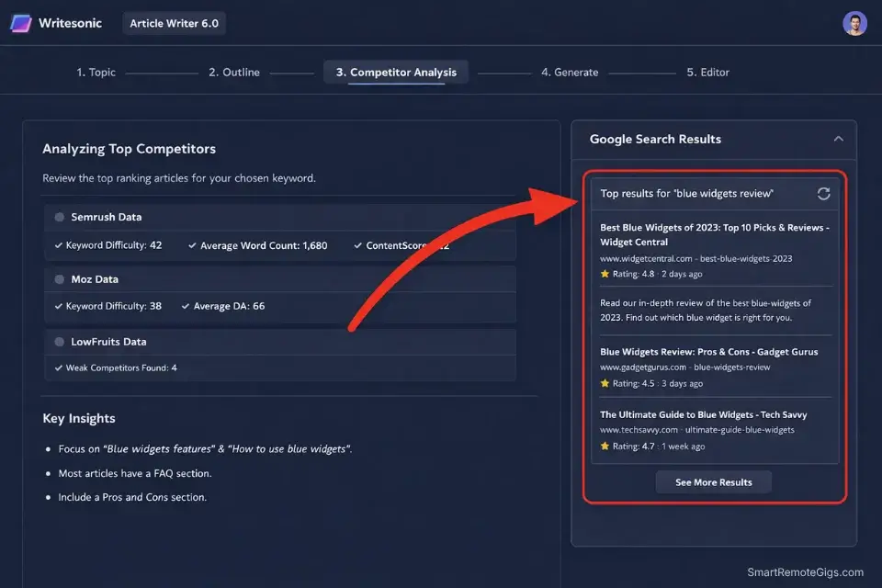Refresh the top search results list

pyautogui.click(x=823, y=194)
